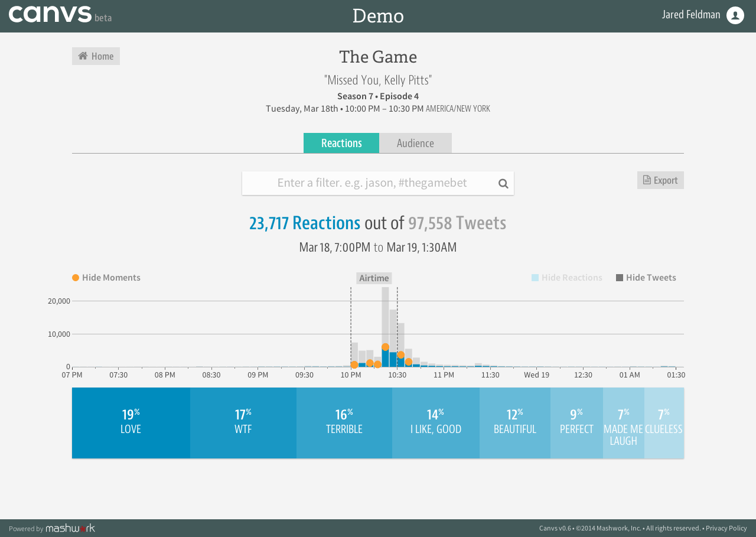Click the Canvs beta logo
This screenshot has height=537, width=756.
click(60, 14)
